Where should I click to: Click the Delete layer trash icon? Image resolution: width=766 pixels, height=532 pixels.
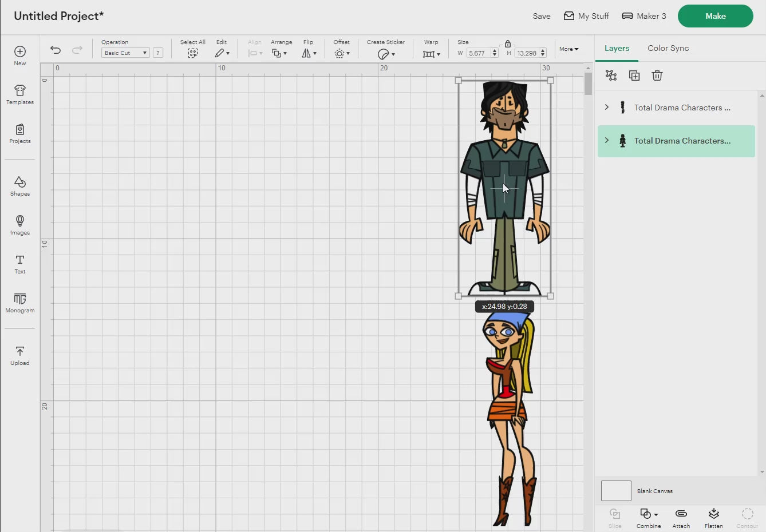coord(657,76)
